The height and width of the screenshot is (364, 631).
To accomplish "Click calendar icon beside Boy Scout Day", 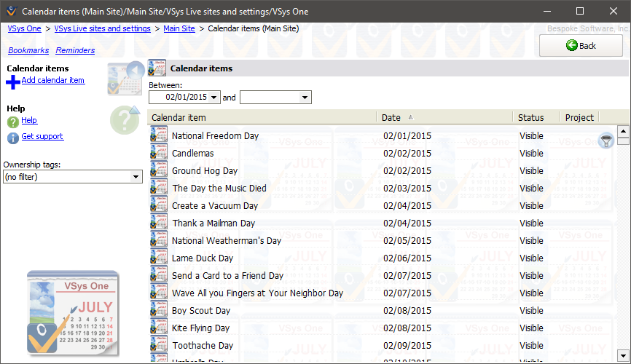I will click(x=158, y=310).
